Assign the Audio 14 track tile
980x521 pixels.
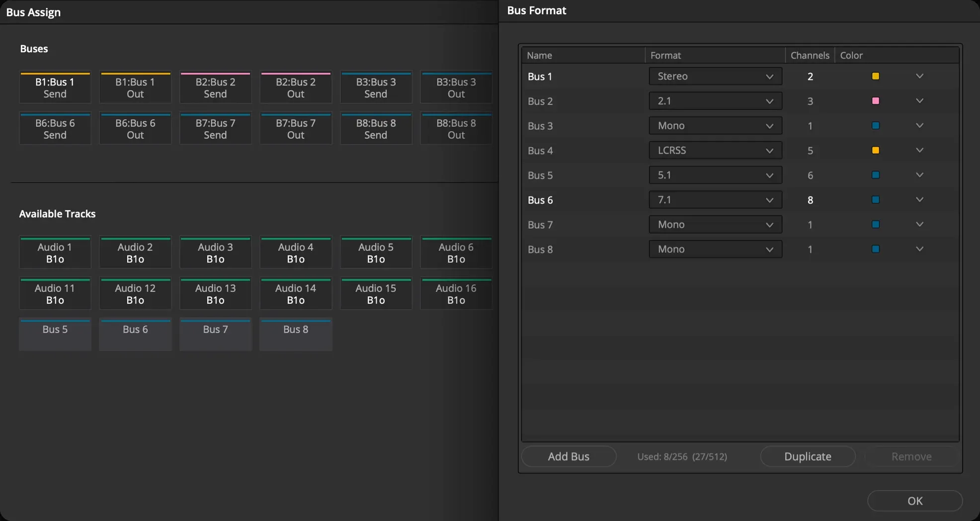click(296, 294)
